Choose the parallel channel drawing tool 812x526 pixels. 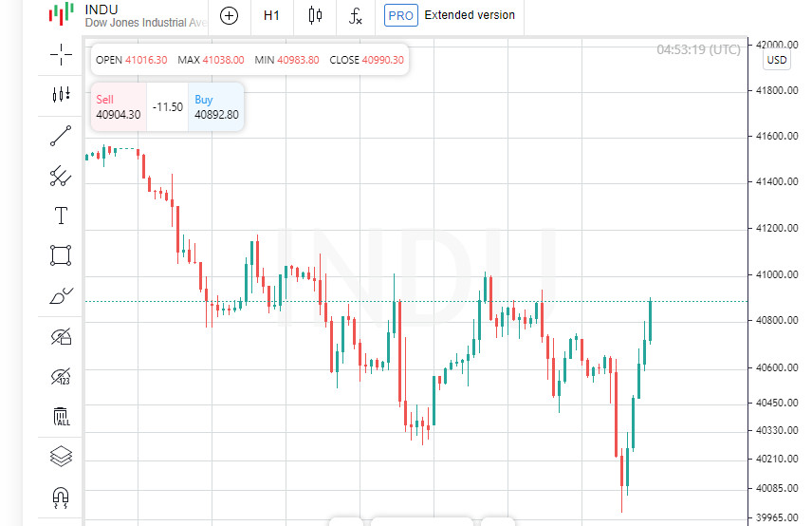61,176
